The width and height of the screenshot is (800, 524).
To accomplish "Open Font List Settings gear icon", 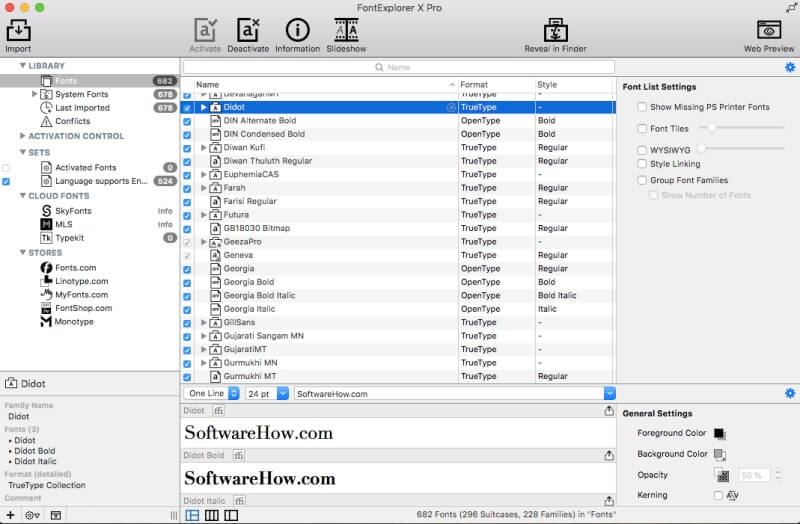I will tap(790, 67).
